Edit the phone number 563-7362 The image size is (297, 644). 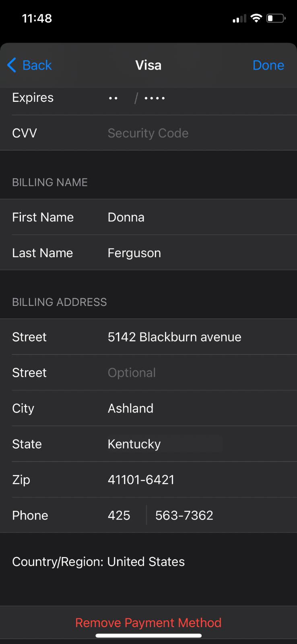click(184, 516)
